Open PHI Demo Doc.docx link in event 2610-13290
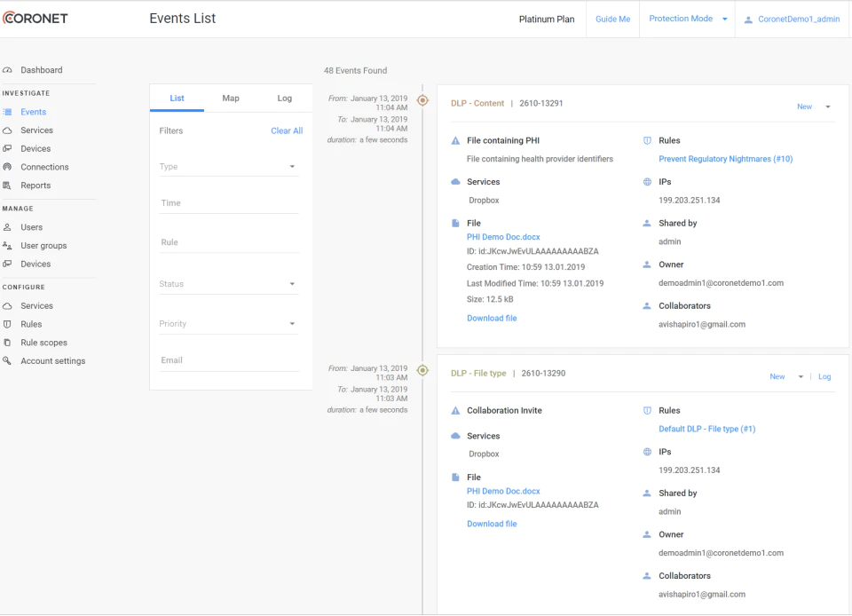The image size is (852, 616). [503, 491]
